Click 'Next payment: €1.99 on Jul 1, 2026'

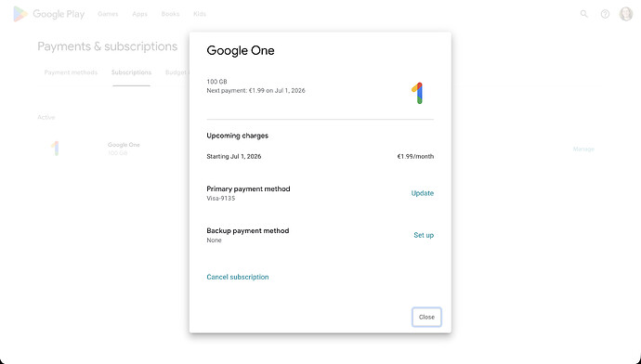tap(255, 91)
